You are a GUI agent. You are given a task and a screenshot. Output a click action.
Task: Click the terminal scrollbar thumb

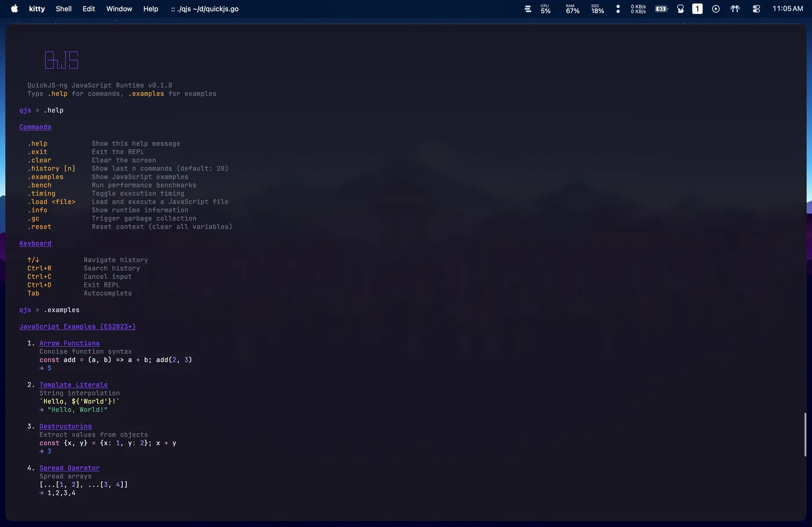[805, 434]
